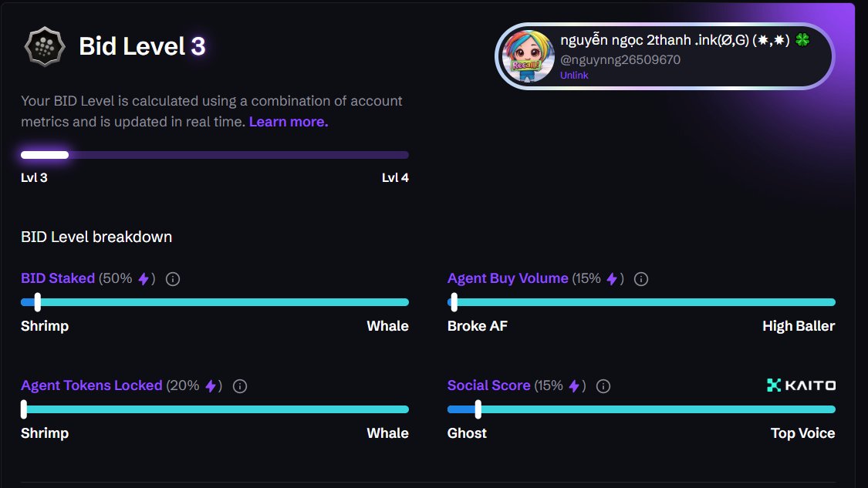Open info icon next to Agent Buy Volume

(641, 279)
